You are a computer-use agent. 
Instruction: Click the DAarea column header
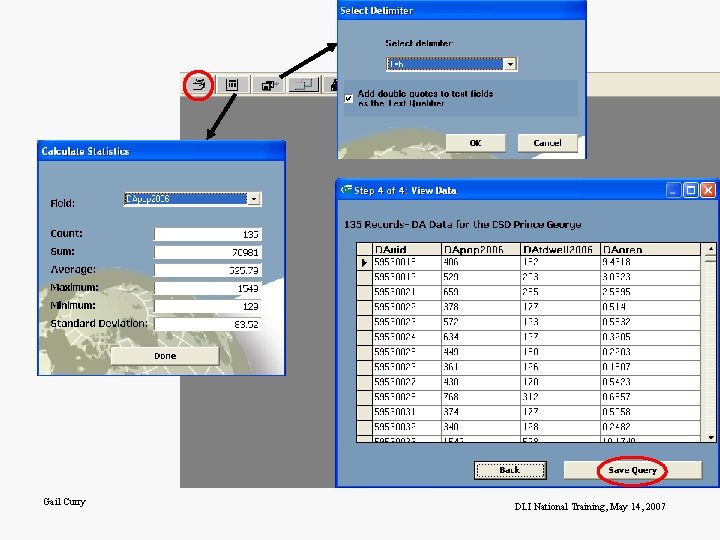pyautogui.click(x=651, y=249)
